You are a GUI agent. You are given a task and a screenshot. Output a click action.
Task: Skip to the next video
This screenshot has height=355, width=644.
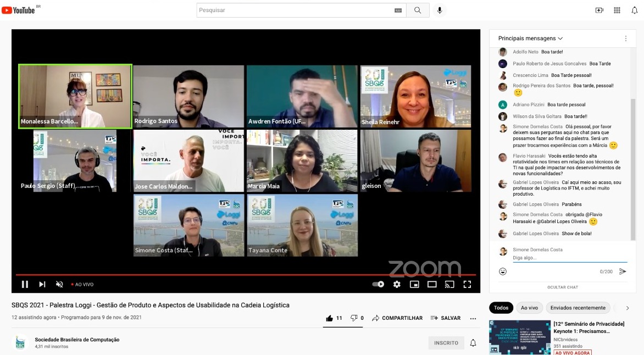(42, 284)
